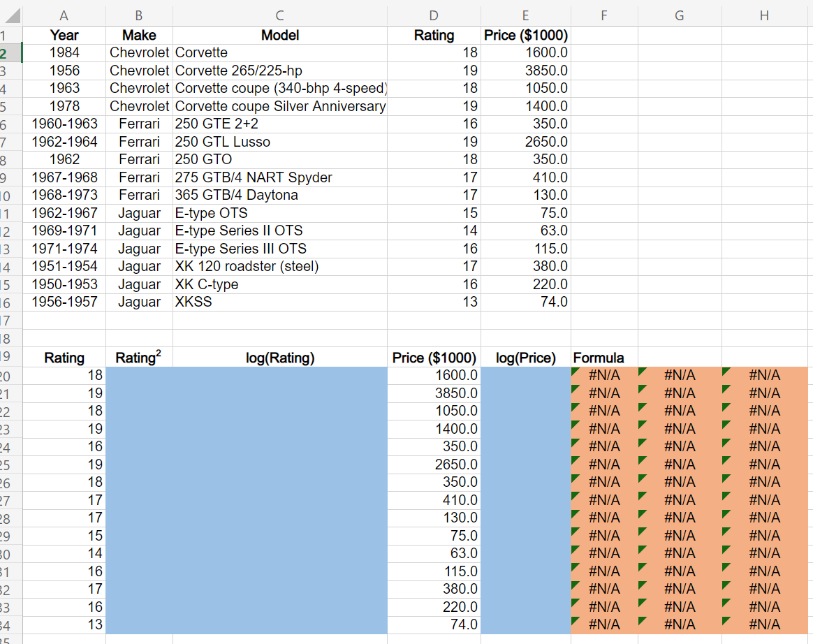Select column A by its header

point(64,15)
